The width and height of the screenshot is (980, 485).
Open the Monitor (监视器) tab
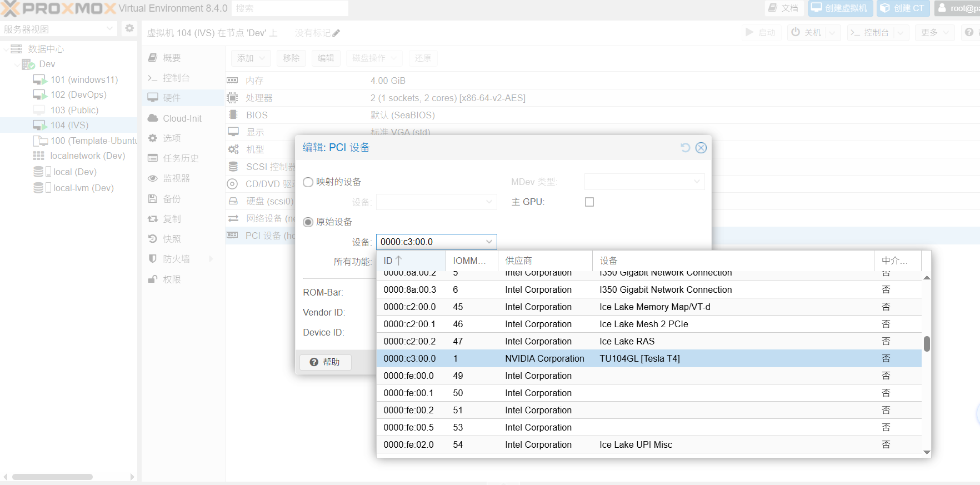182,178
